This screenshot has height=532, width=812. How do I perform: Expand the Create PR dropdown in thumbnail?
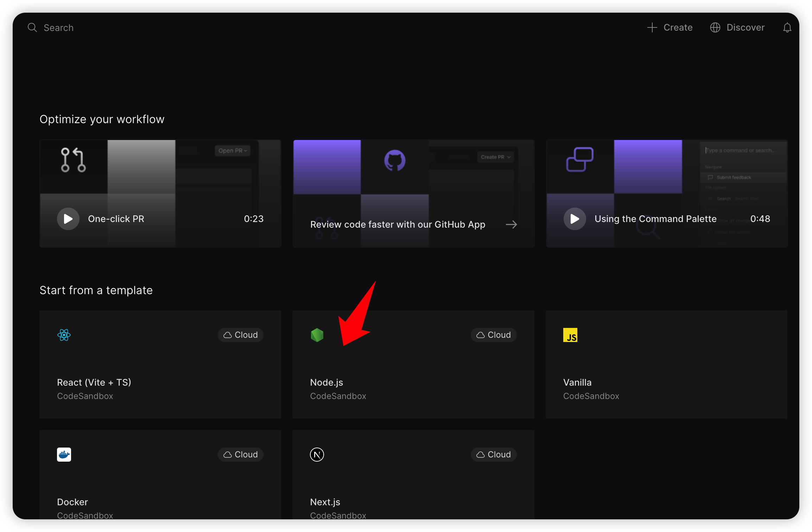pyautogui.click(x=495, y=157)
